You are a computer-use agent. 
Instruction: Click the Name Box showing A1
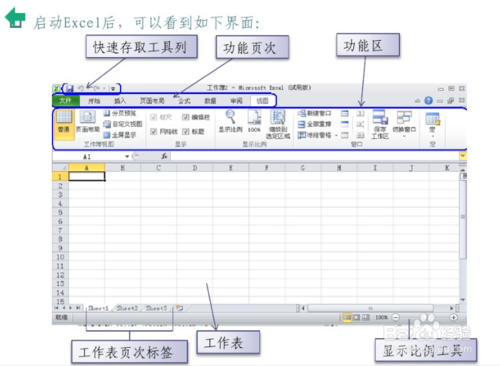88,156
